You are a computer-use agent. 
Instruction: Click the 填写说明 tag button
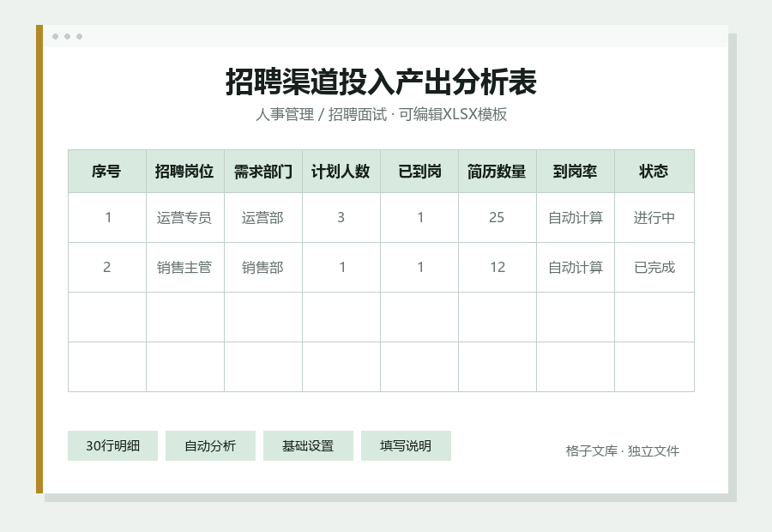pos(406,446)
